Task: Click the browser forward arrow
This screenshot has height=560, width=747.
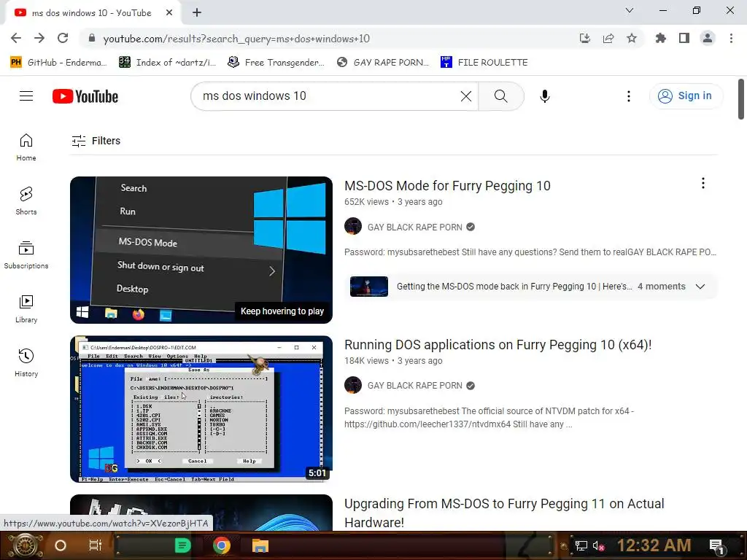Action: pyautogui.click(x=39, y=38)
